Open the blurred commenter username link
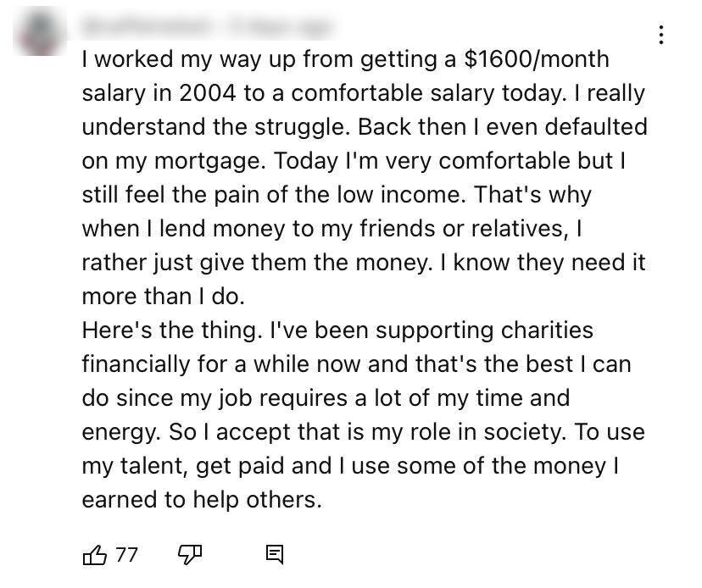 147,25
